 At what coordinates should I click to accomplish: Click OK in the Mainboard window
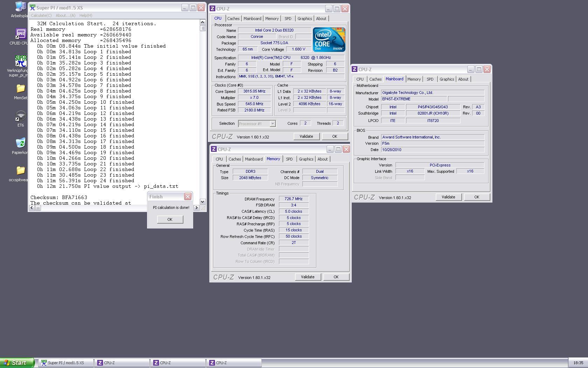477,197
